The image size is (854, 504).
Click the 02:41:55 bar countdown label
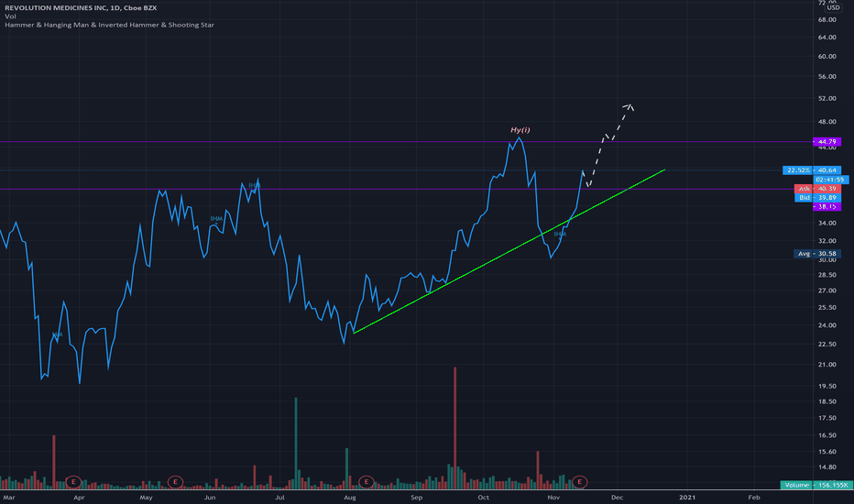830,180
